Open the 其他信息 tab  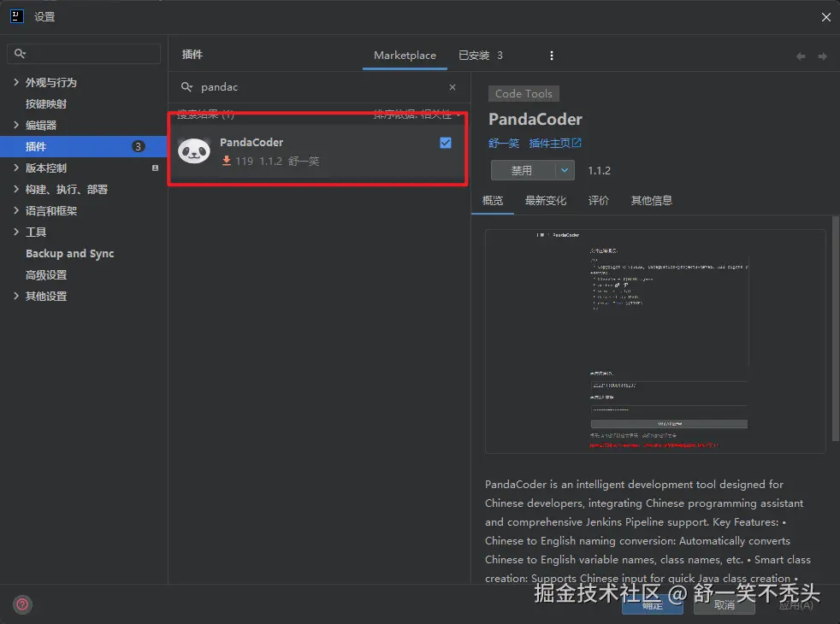click(652, 200)
